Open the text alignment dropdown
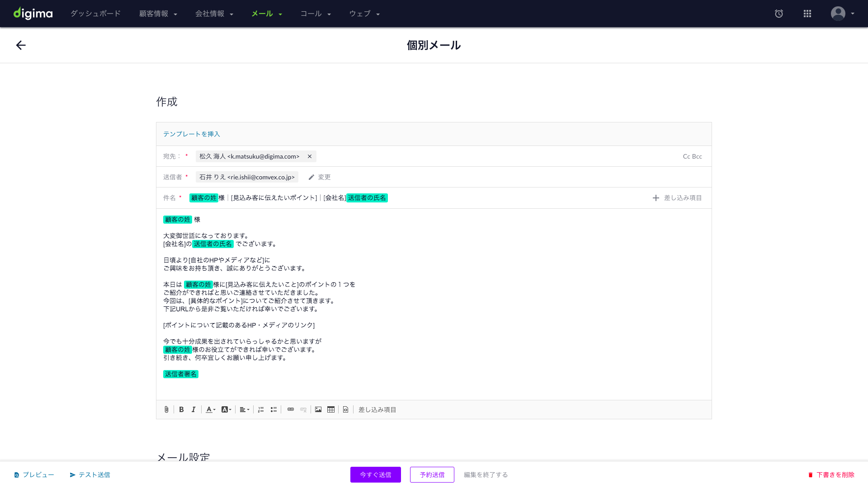The height and width of the screenshot is (488, 868). tap(245, 409)
